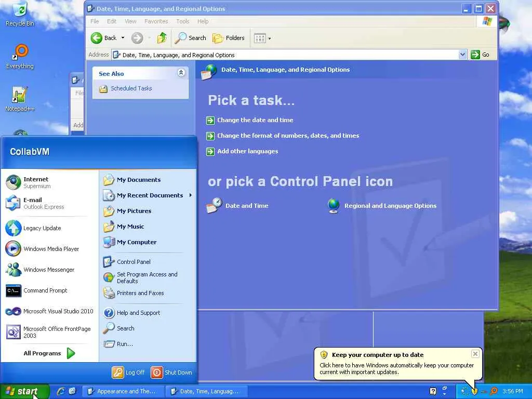The image size is (532, 399).
Task: Expand the Back button history dropdown
Action: point(123,38)
